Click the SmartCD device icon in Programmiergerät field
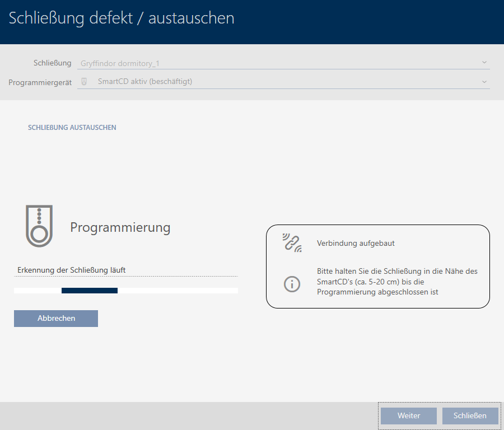504x430 pixels. point(84,82)
